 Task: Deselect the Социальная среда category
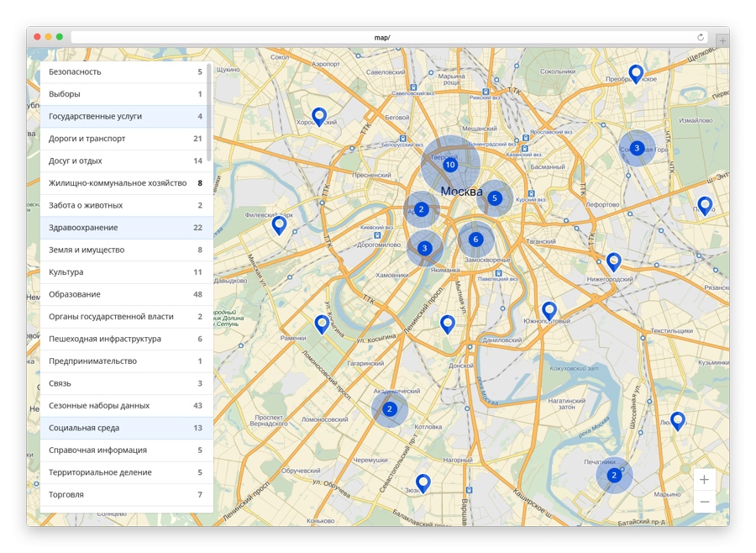coord(126,428)
